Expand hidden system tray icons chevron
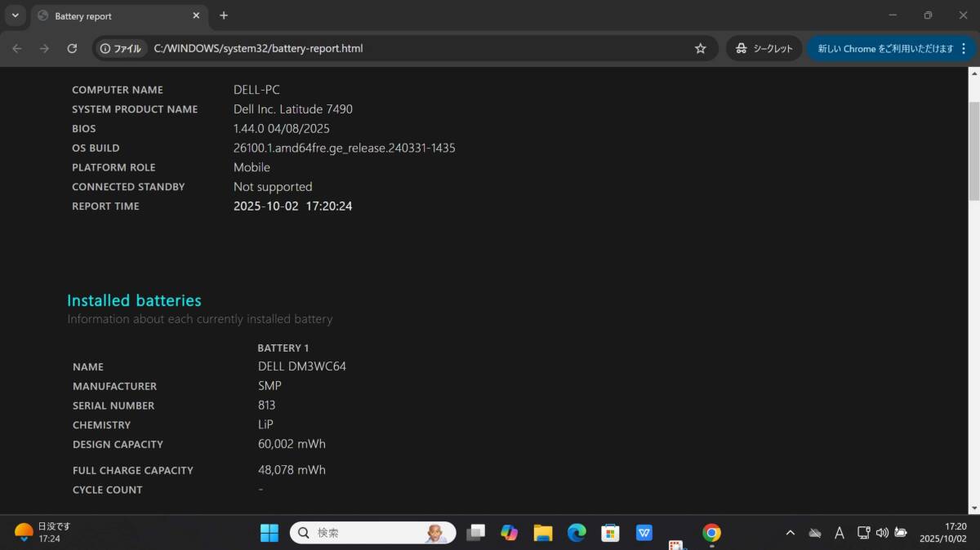This screenshot has height=550, width=980. tap(790, 533)
